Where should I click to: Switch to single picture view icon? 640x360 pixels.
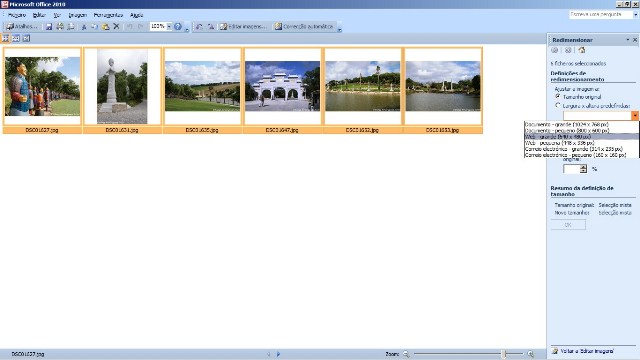tap(26, 38)
